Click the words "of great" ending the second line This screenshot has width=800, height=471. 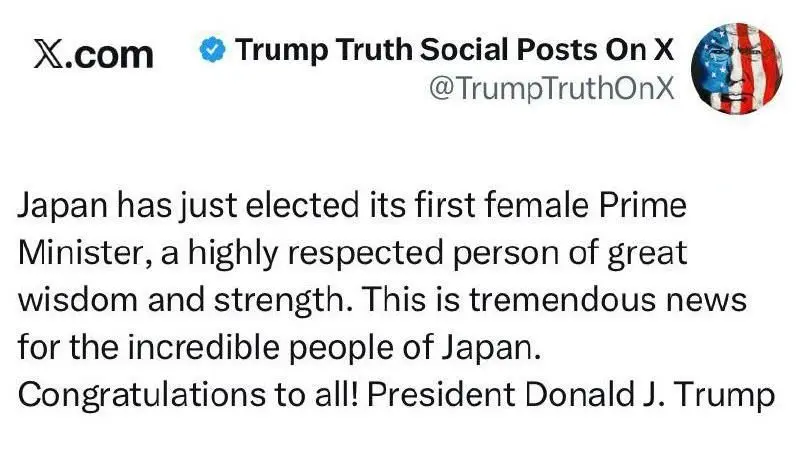pyautogui.click(x=643, y=254)
